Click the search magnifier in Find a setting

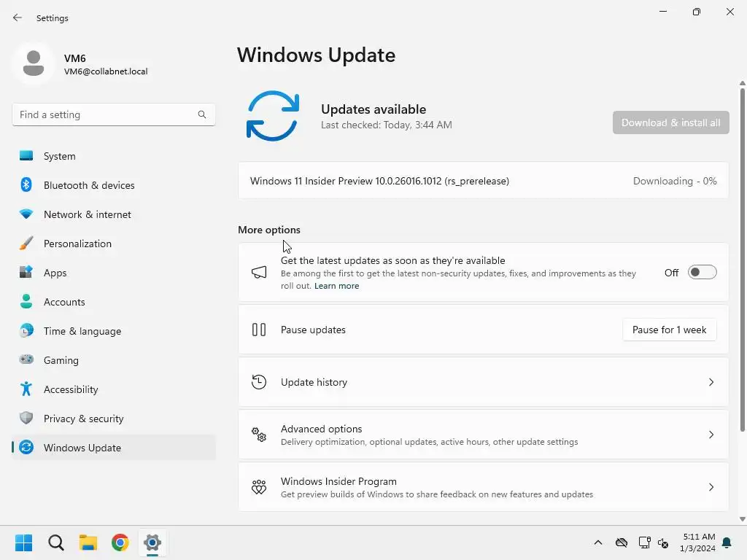coord(202,114)
